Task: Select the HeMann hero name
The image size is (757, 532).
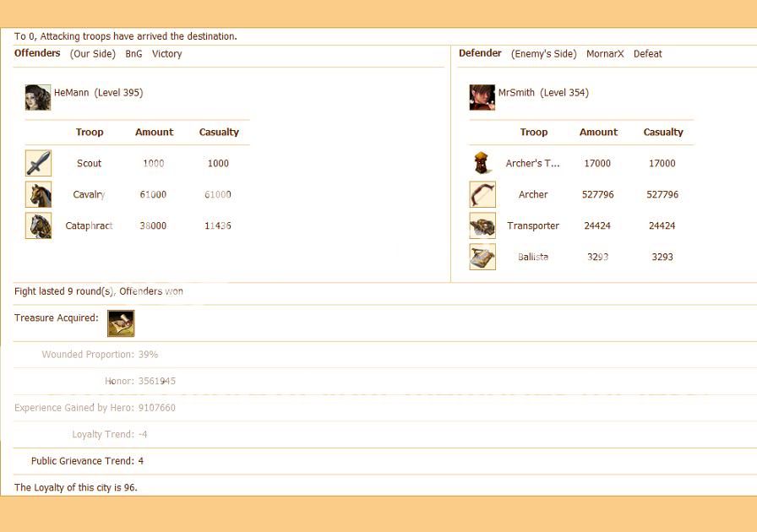Action: (x=72, y=93)
